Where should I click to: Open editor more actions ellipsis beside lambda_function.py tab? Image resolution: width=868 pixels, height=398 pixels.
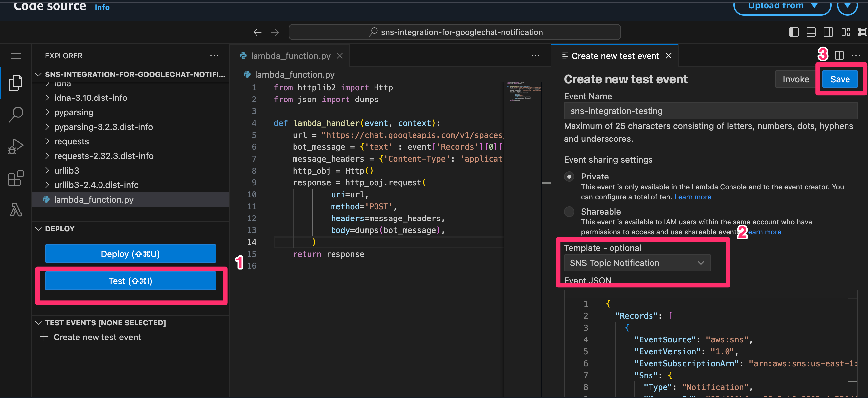click(x=535, y=56)
